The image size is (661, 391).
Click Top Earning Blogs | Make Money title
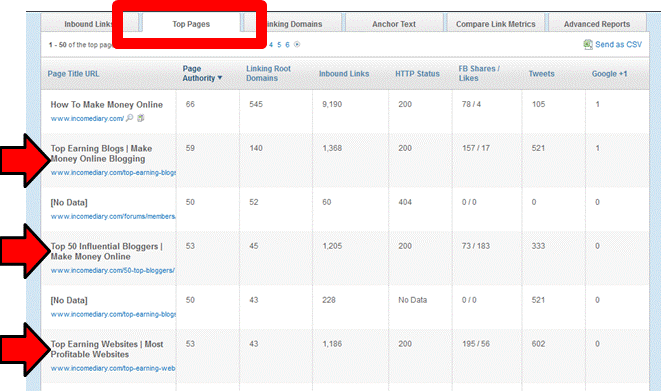101,153
